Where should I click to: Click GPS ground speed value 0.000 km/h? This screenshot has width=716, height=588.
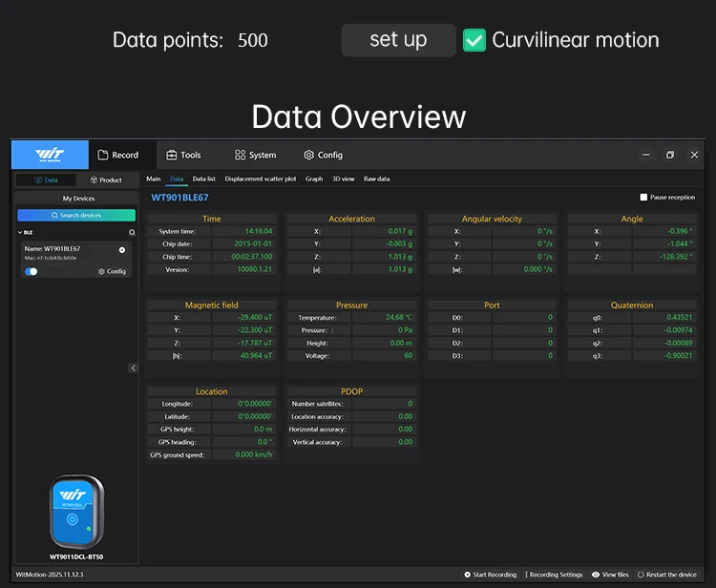pyautogui.click(x=253, y=454)
